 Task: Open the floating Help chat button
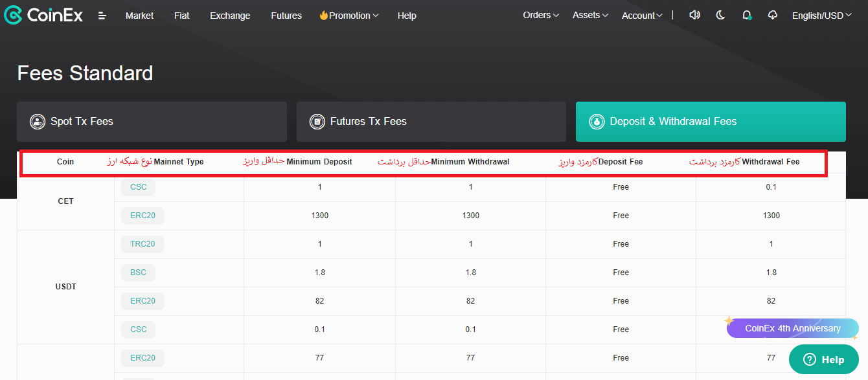point(824,359)
